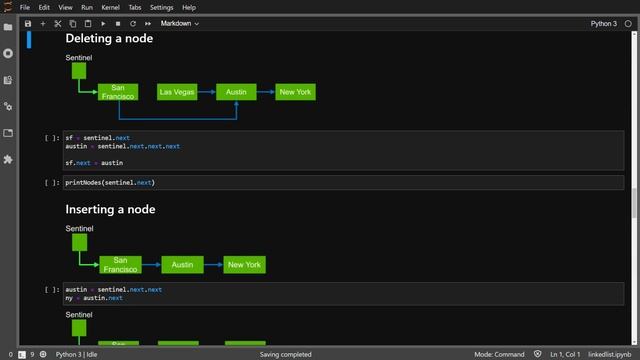Click the Las Vegas node in diagram
The image size is (640, 360).
(177, 92)
